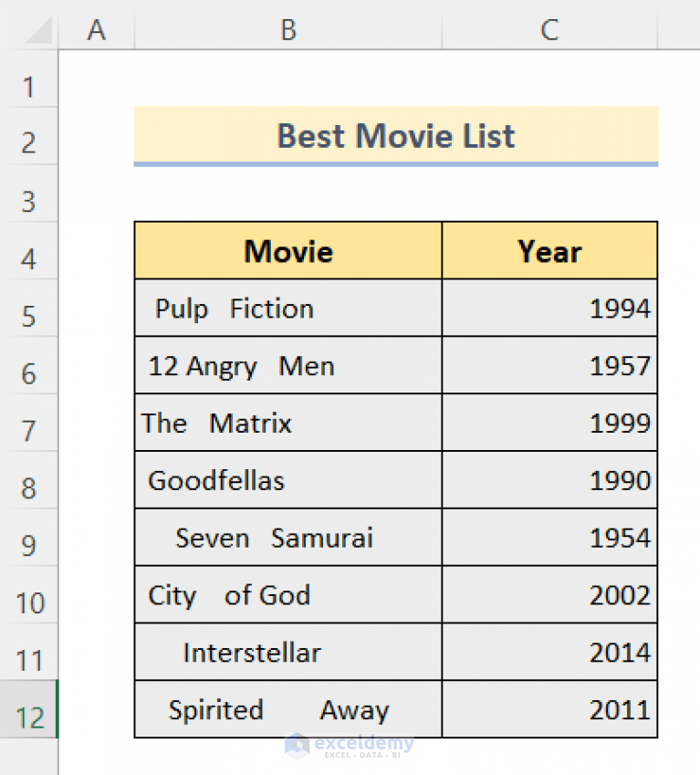Select column C header

(549, 29)
